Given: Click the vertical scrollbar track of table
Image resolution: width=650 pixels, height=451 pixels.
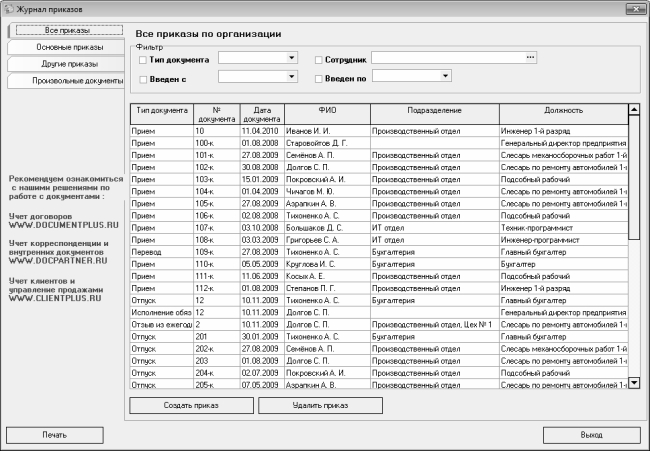Looking at the screenshot, I should click(633, 300).
